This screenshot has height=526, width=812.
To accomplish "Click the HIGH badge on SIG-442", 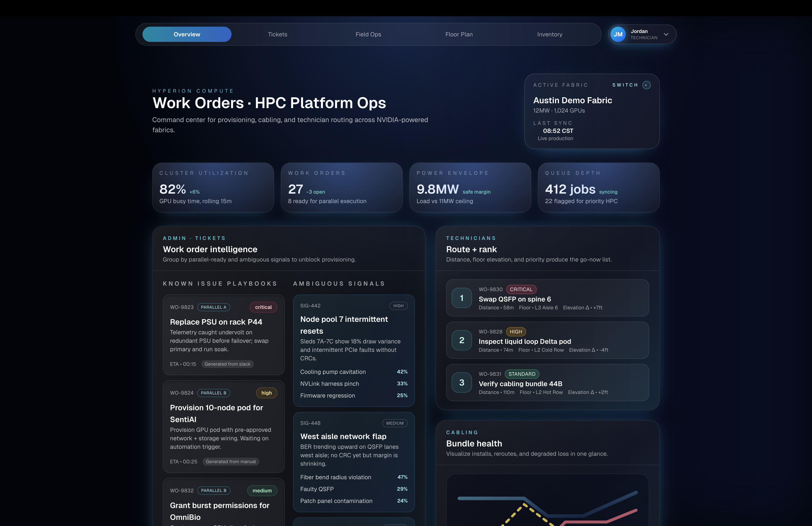I will (398, 306).
